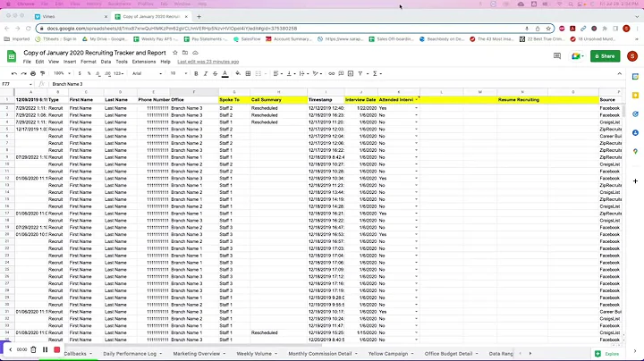Hide the side panel with the chevron
The image size is (644, 361).
pos(634,351)
